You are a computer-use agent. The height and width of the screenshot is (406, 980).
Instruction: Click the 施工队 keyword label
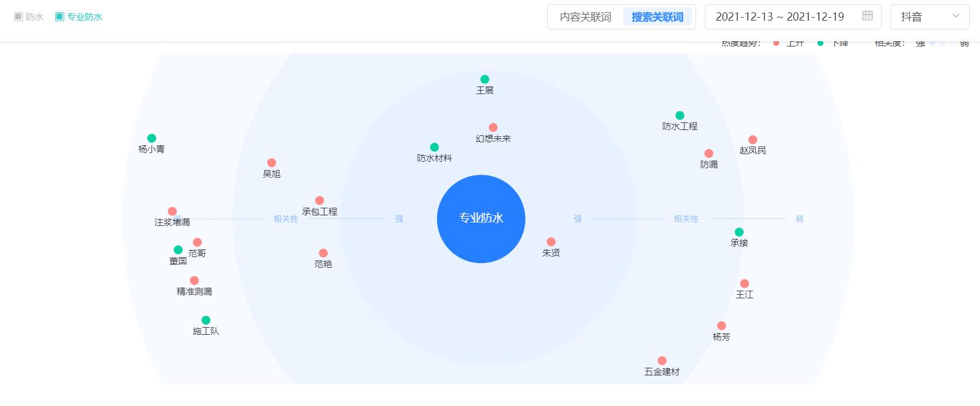[206, 332]
